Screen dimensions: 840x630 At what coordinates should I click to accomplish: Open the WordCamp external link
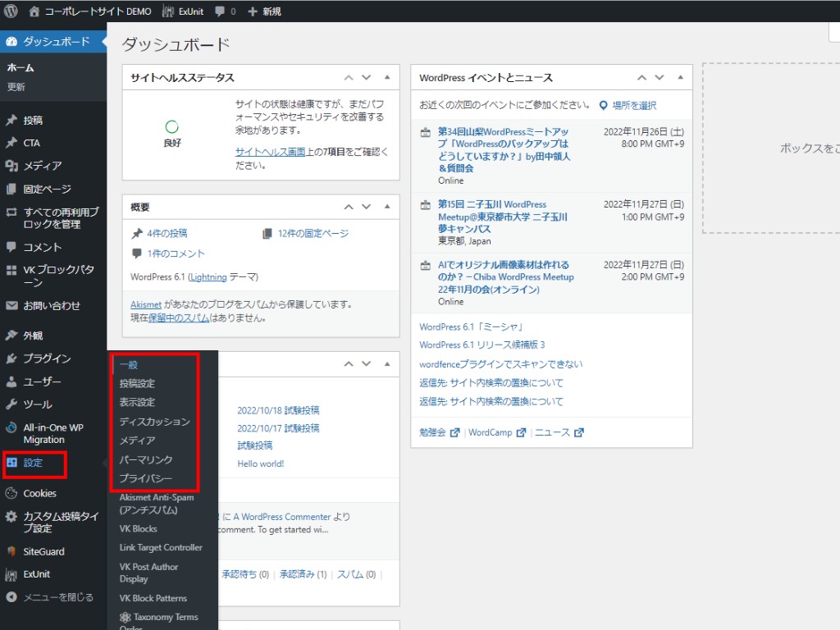[x=496, y=432]
